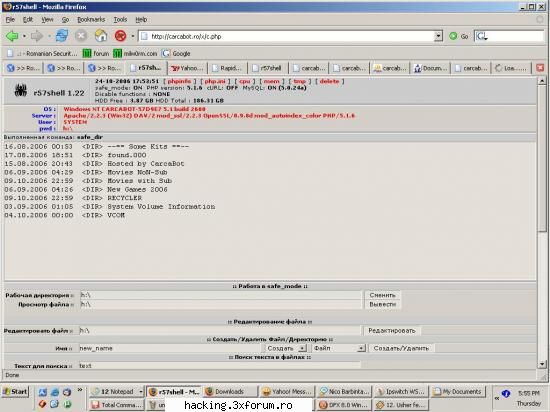Click the phpinfo link

(x=179, y=81)
